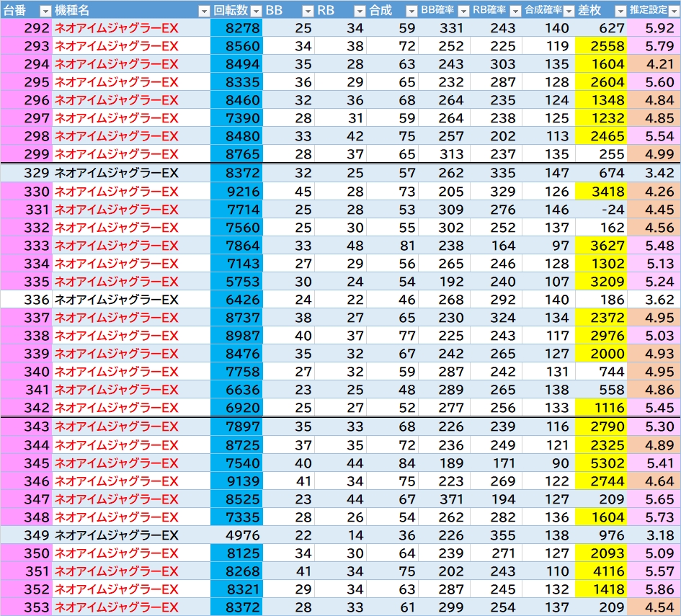The height and width of the screenshot is (616, 681).
Task: Open the 機種名 column filter dropdown
Action: coord(204,11)
